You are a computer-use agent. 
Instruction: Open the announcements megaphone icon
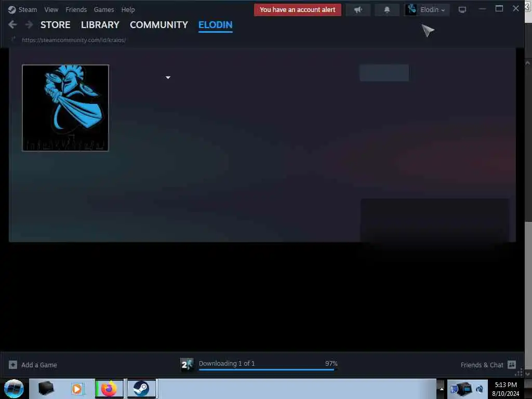(358, 9)
